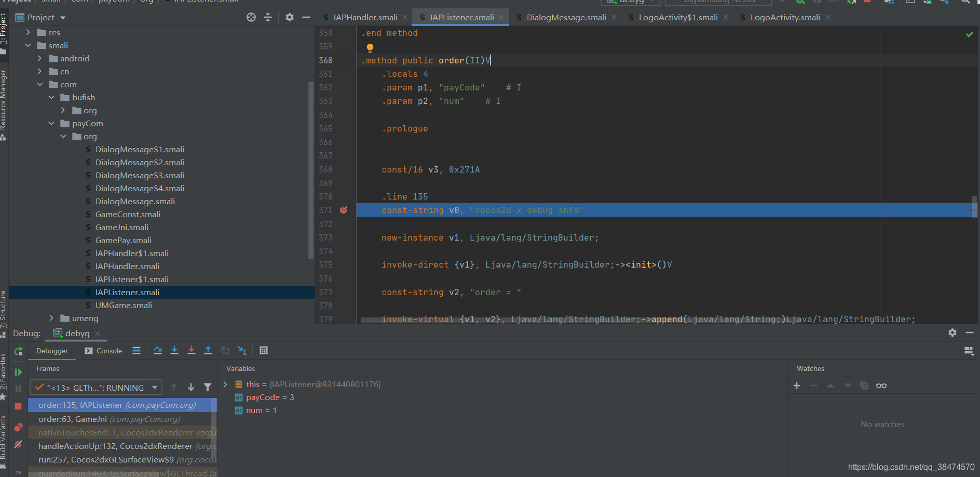Screen dimensions: 980x477
Task: Open the Debugger tab
Action: (x=52, y=351)
